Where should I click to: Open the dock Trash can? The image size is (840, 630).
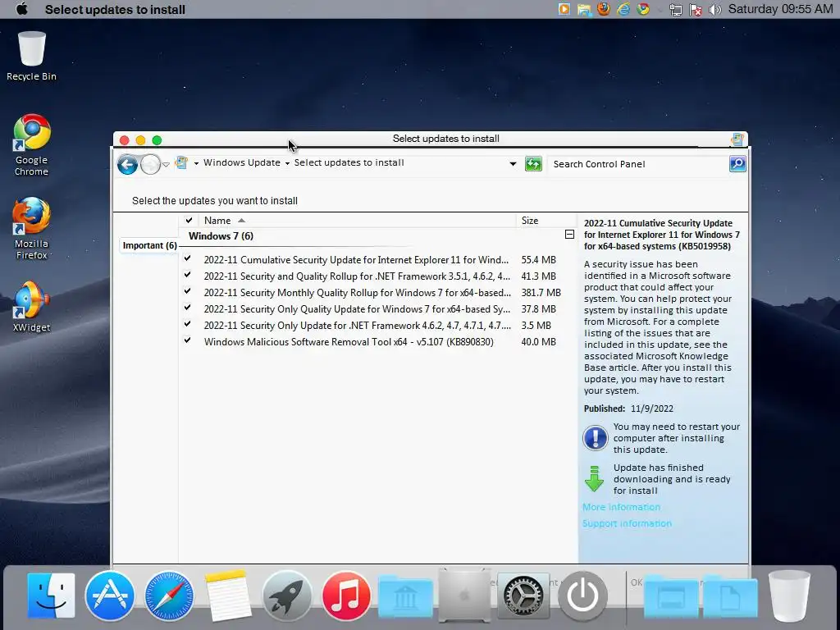[x=789, y=596]
